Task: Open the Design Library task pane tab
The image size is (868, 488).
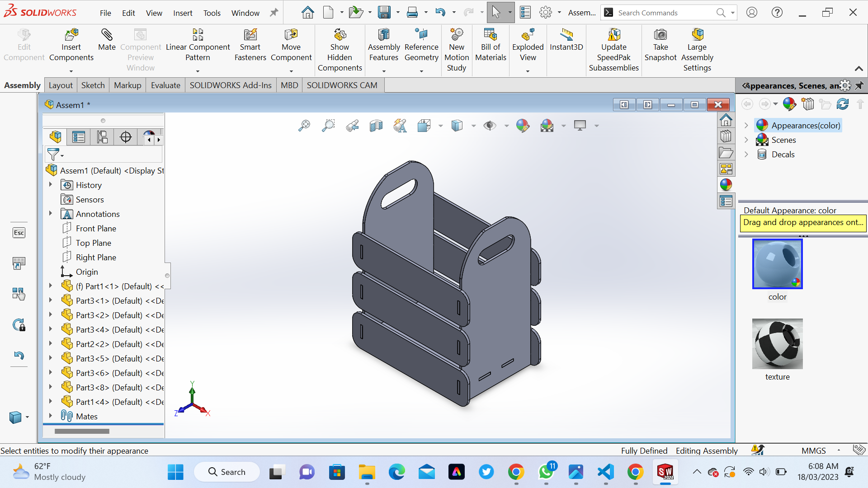Action: 726,136
